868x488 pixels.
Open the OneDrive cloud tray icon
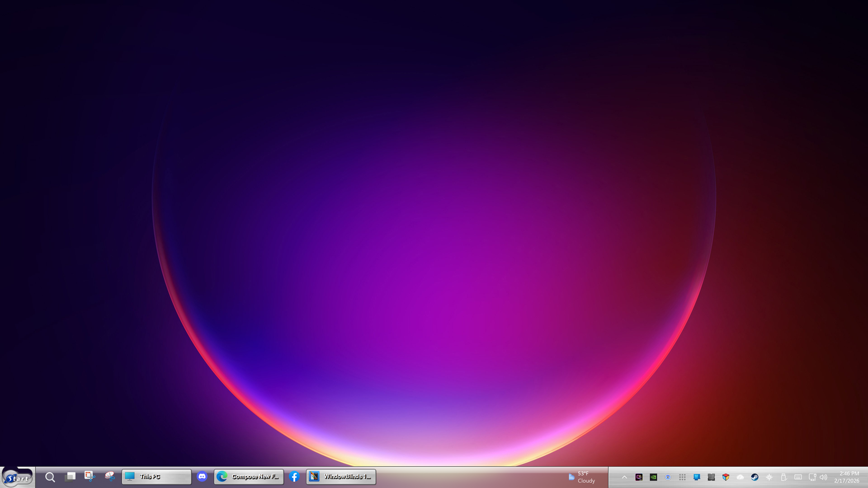point(740,477)
